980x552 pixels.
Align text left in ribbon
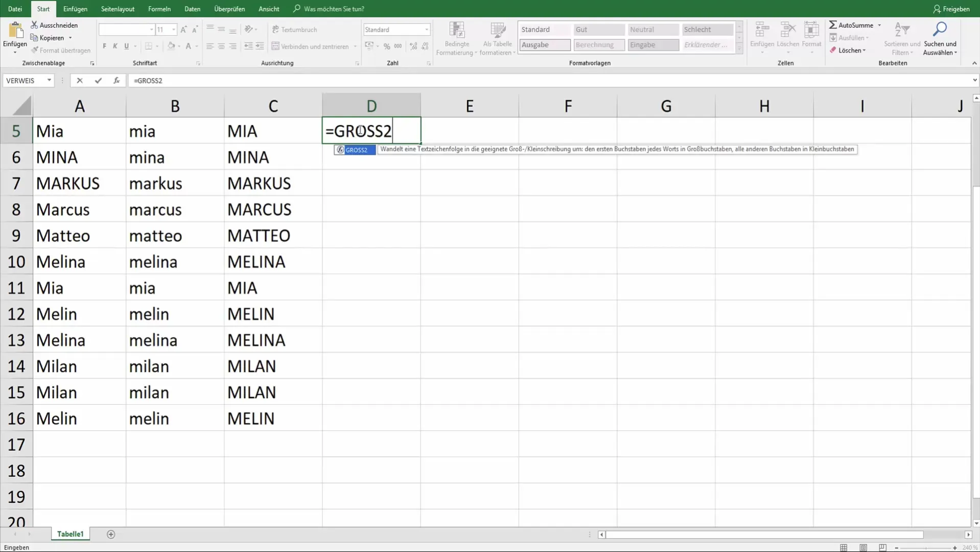[x=210, y=46]
